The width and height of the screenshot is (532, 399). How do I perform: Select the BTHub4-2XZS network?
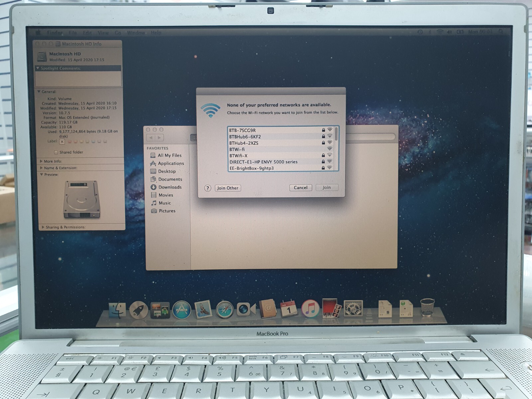point(281,143)
